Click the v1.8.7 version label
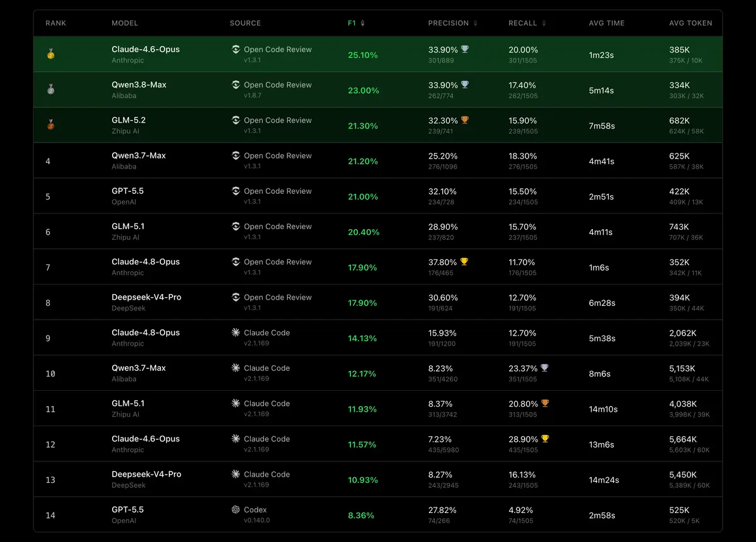 pyautogui.click(x=252, y=96)
